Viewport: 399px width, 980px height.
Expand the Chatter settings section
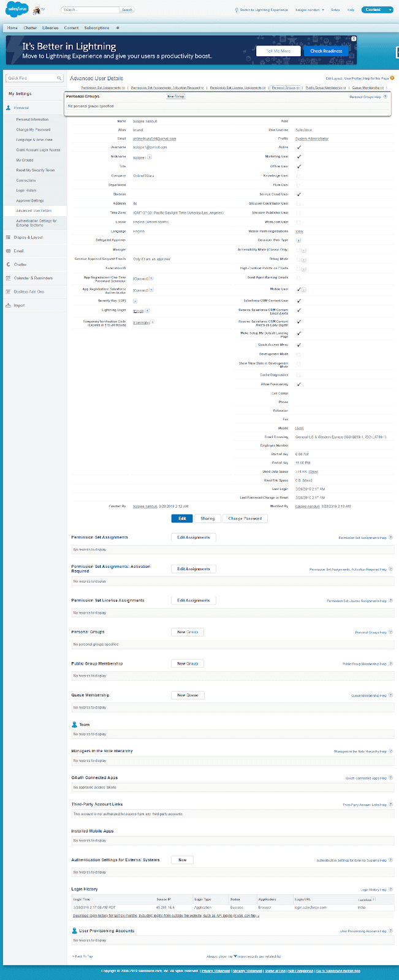point(20,265)
